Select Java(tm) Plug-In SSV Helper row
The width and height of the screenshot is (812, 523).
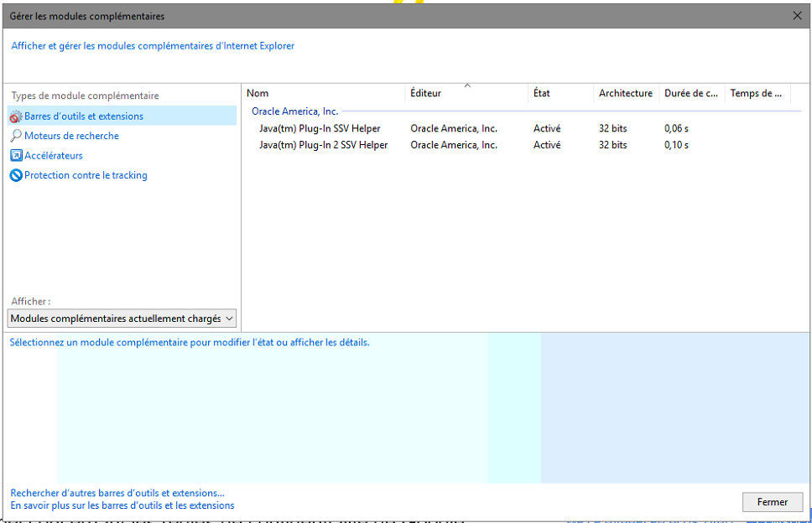[320, 128]
